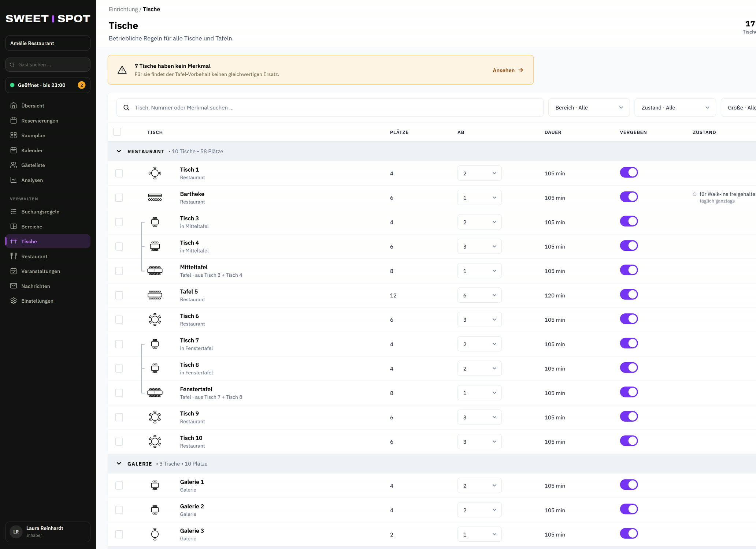Click the Tisch 9 name text
Image resolution: width=756 pixels, height=549 pixels.
[x=189, y=414]
